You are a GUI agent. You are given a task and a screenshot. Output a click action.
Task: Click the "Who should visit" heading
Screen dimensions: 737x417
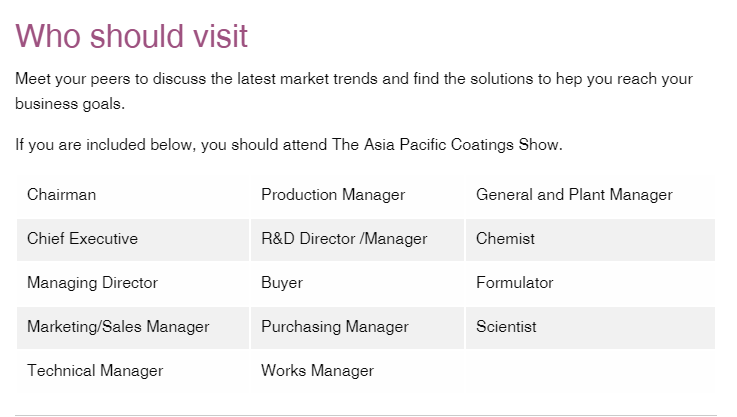pos(132,36)
